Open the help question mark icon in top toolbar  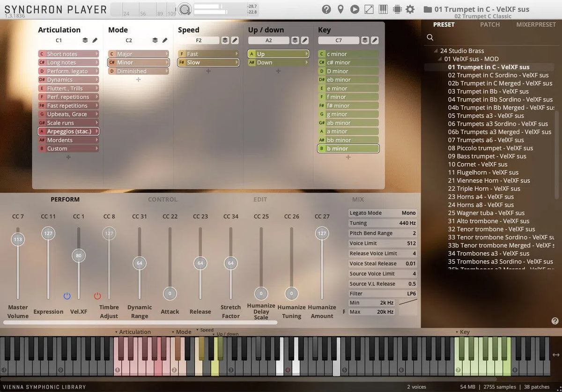coord(326,9)
